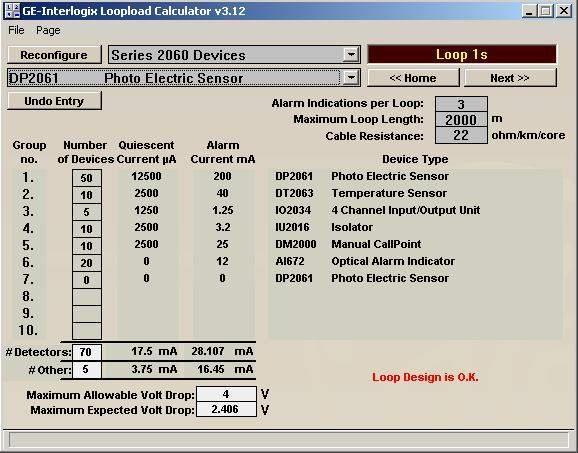Click alarm current value 3.2
The height and width of the screenshot is (453, 578).
tap(222, 227)
